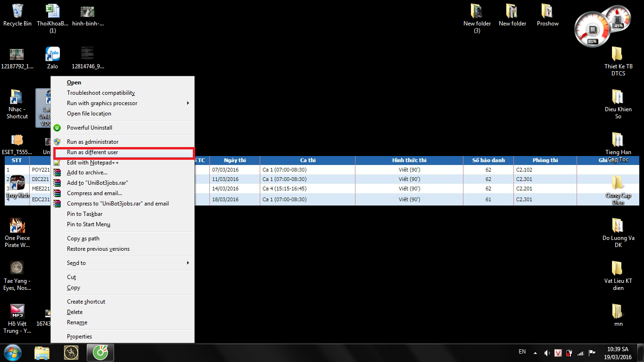Select the Tae Yang - Eyes, Nos... file
The height and width of the screenshot is (362, 644).
(17, 276)
